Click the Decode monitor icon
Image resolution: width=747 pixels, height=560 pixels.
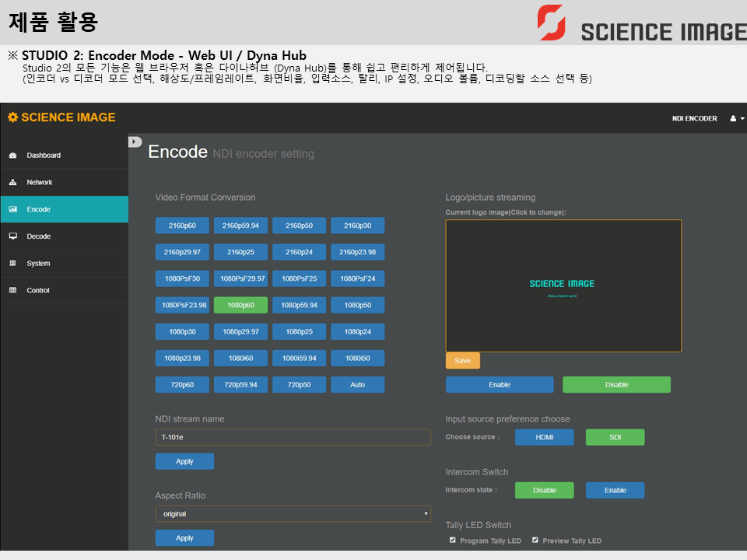(13, 236)
